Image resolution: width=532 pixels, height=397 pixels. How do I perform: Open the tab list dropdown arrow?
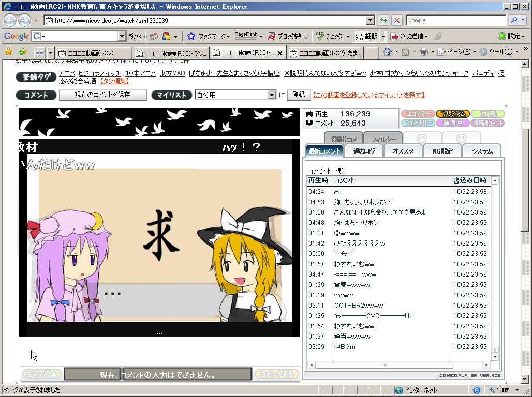(50, 53)
